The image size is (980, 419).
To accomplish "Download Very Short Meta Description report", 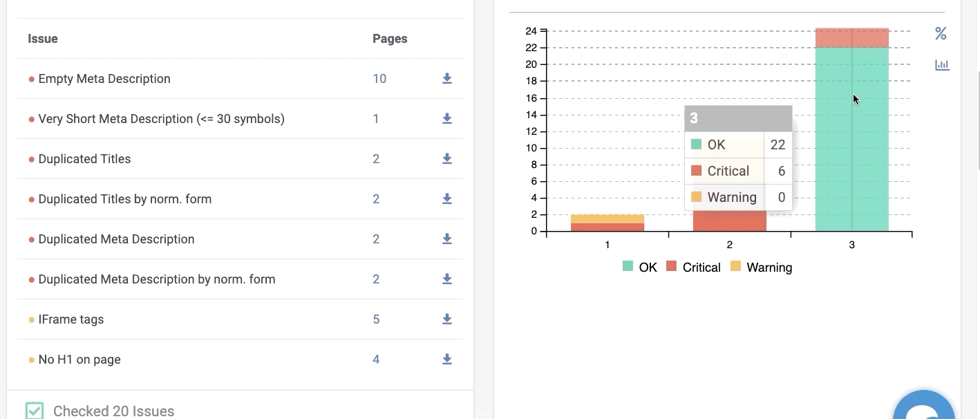I will (447, 119).
